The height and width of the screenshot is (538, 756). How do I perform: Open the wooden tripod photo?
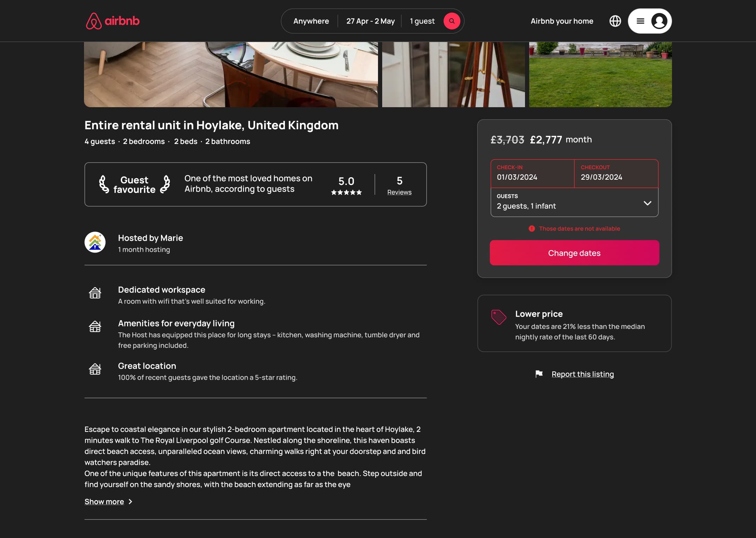[453, 75]
